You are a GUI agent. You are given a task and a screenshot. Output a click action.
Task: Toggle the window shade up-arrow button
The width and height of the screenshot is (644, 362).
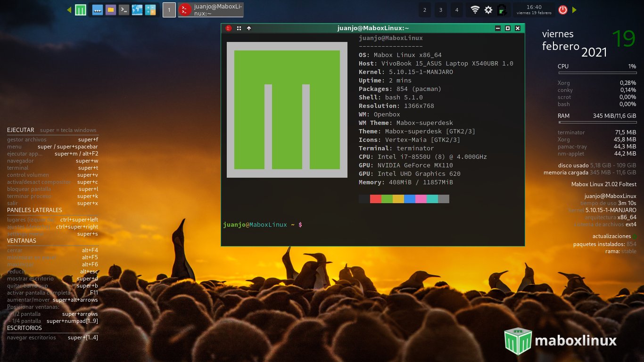(249, 28)
